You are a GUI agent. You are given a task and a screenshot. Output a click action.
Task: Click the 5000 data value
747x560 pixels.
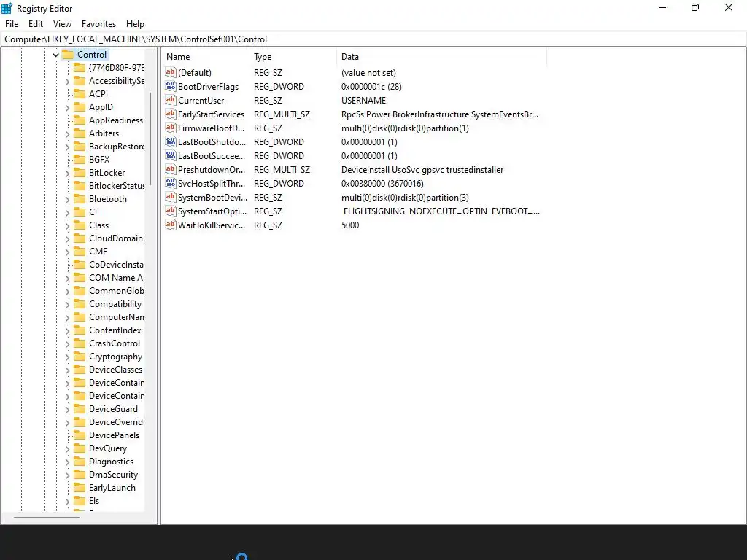point(350,225)
